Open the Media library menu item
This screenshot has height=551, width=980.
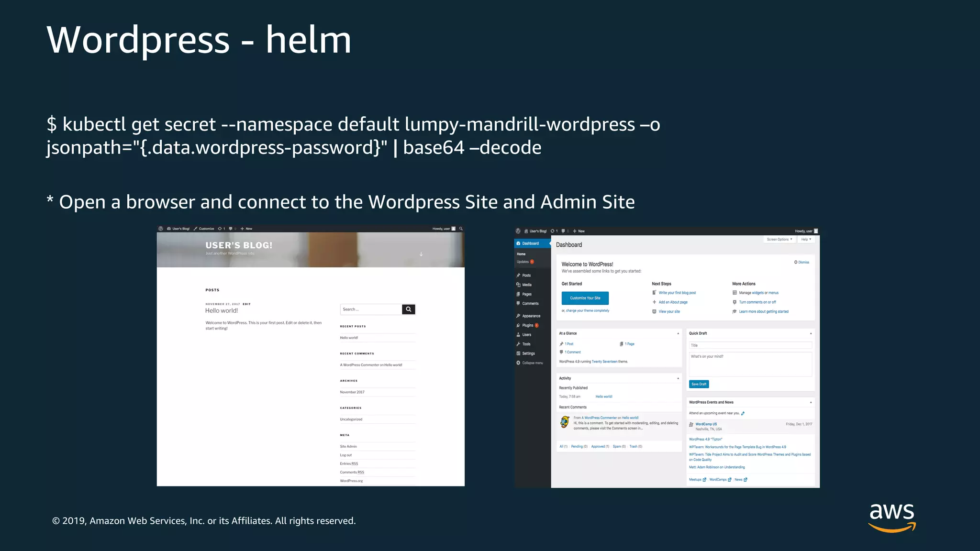[526, 285]
